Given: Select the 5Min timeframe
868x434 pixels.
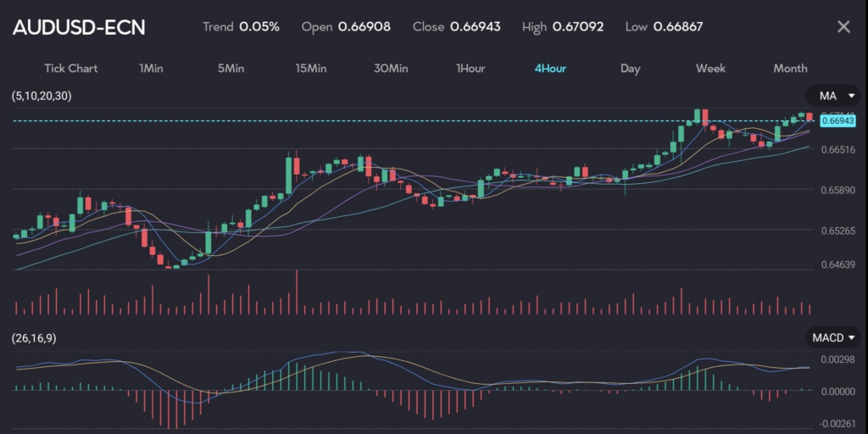Looking at the screenshot, I should 231,69.
